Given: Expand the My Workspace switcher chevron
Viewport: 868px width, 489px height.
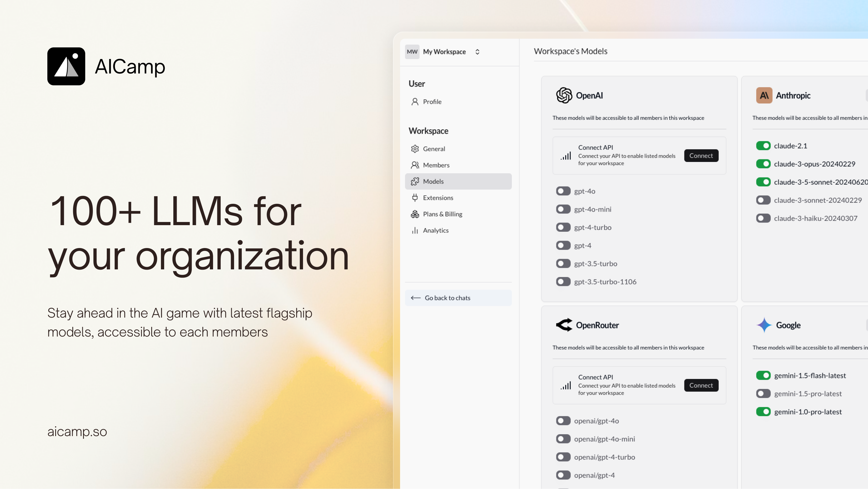Looking at the screenshot, I should (477, 52).
